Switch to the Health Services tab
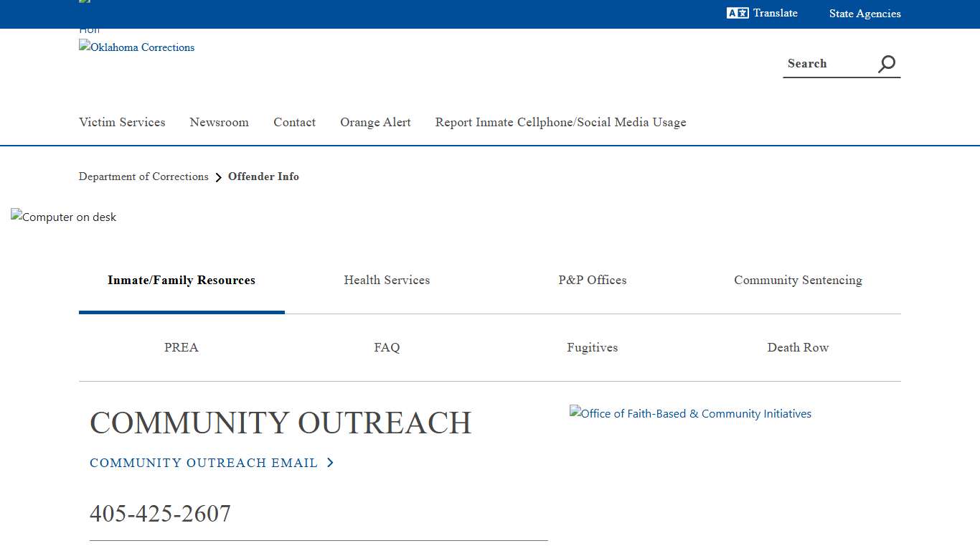This screenshot has width=980, height=551. (387, 280)
